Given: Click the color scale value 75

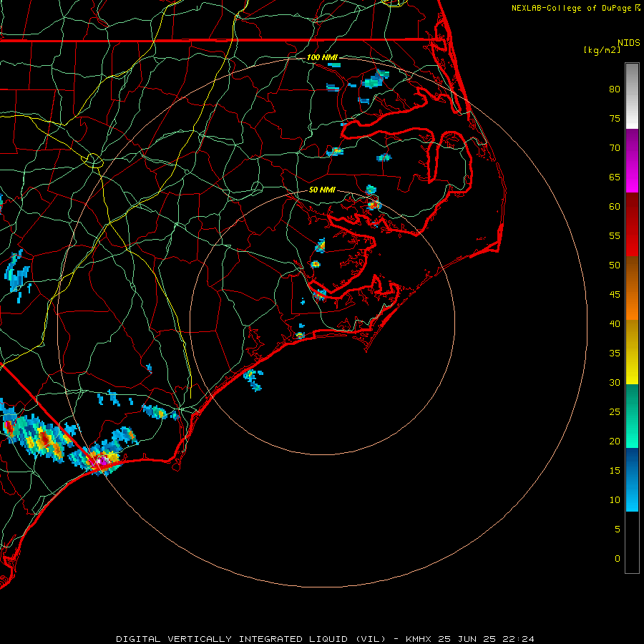Looking at the screenshot, I should click(615, 119).
